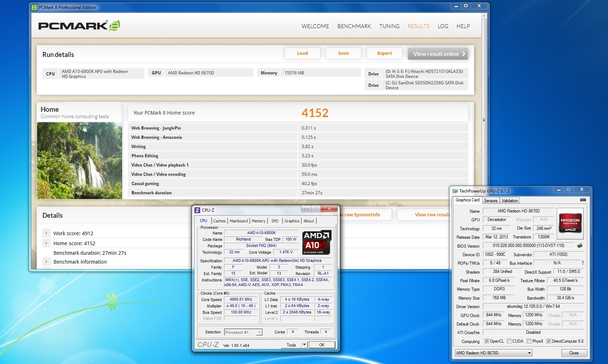The image size is (608, 364).
Task: Open the CPU-Z About tab
Action: tap(309, 221)
